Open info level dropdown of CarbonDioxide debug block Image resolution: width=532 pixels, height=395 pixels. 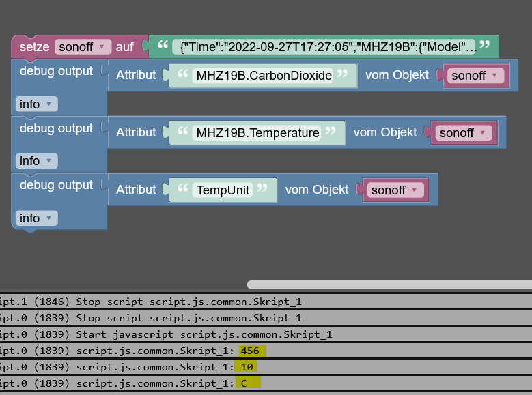(x=36, y=104)
